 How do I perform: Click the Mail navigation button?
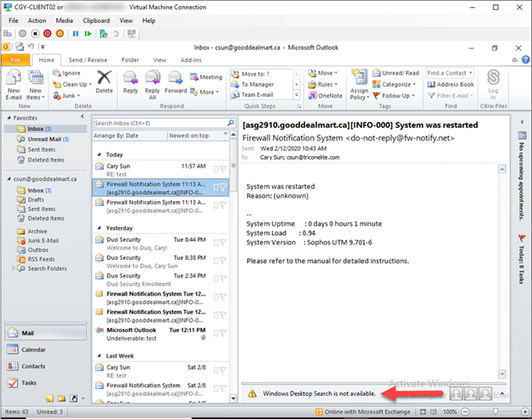point(45,333)
